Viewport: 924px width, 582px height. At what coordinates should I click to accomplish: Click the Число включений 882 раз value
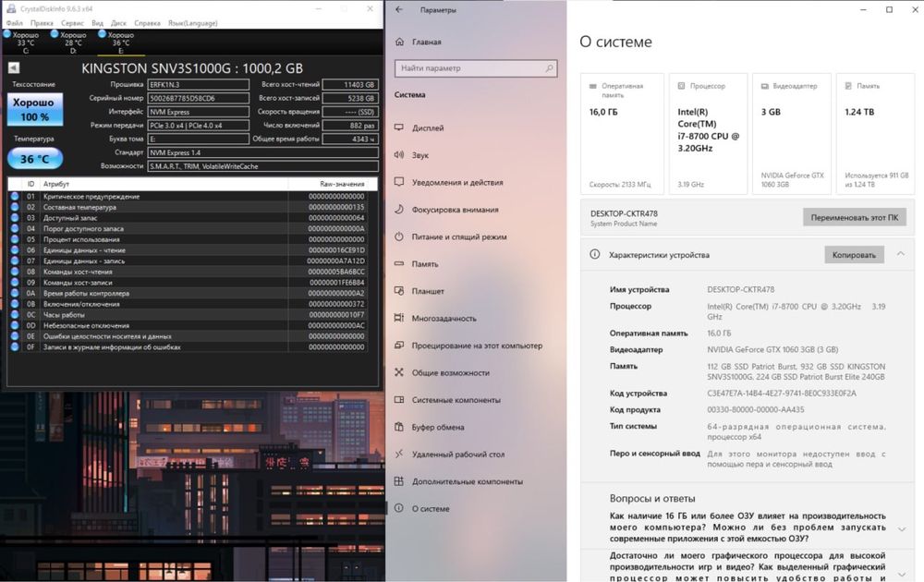pos(350,126)
